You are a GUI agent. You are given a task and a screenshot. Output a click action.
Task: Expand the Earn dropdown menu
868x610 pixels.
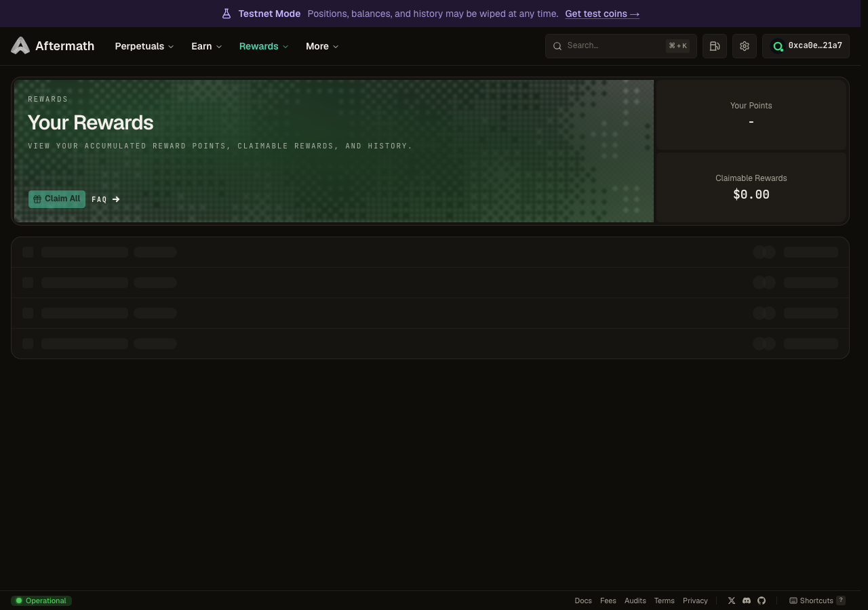pyautogui.click(x=206, y=46)
